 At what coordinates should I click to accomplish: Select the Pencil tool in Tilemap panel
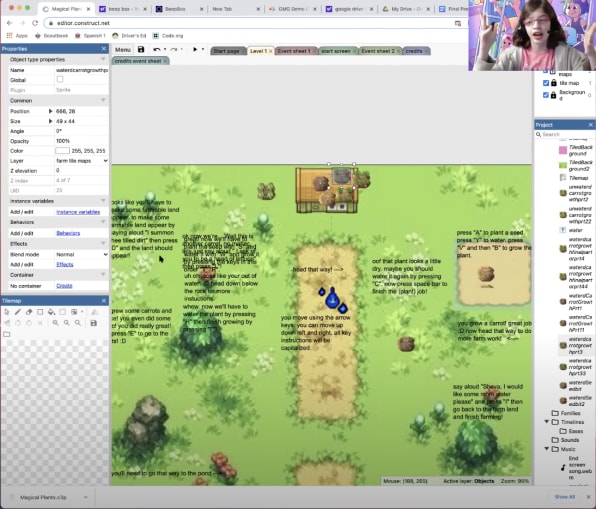pos(18,312)
